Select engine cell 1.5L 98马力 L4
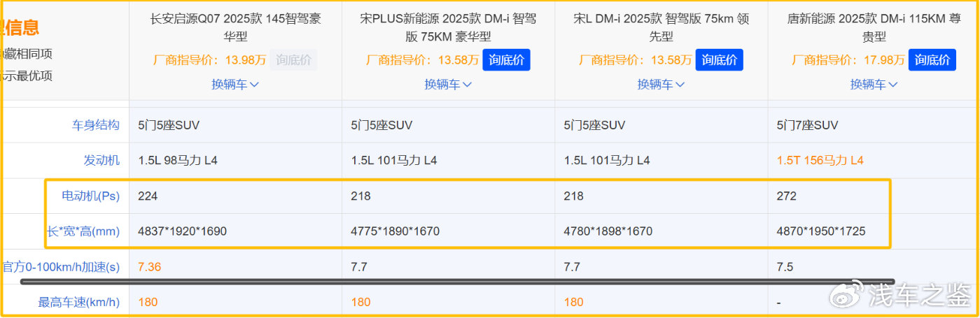The width and height of the screenshot is (980, 318). [x=178, y=161]
